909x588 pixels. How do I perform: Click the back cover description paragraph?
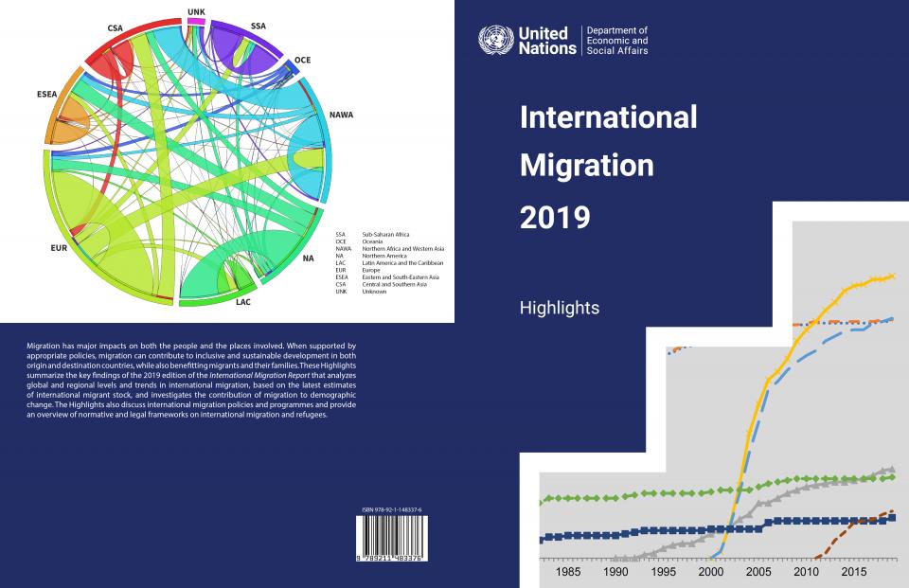coord(191,381)
